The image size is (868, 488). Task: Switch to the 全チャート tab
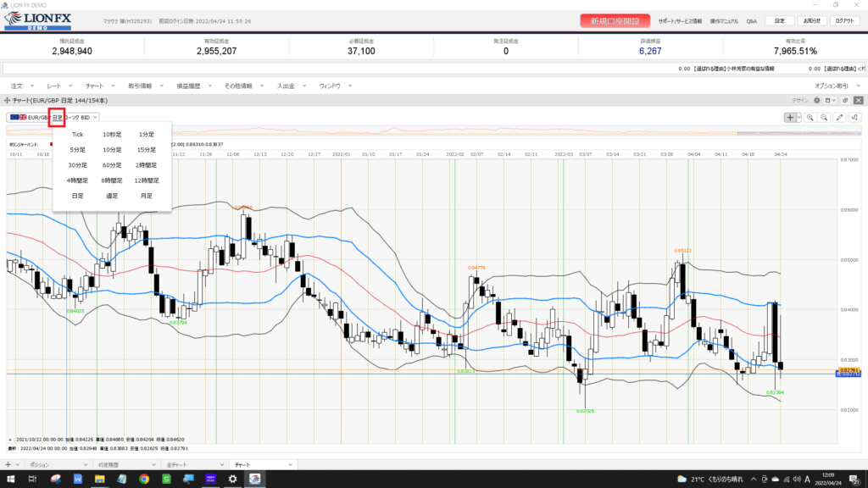(176, 465)
